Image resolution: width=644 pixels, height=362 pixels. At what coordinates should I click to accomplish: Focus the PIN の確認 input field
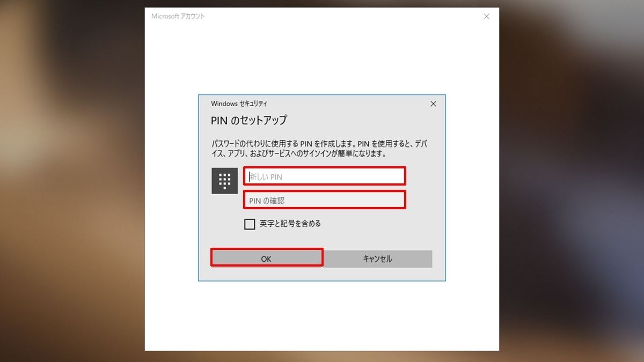pyautogui.click(x=324, y=200)
